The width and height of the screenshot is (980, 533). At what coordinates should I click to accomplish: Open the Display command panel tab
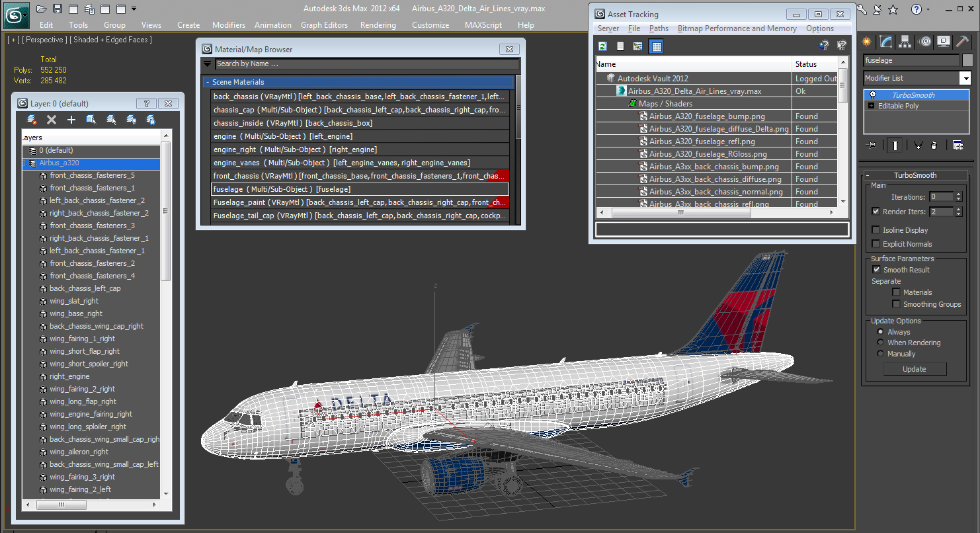pyautogui.click(x=944, y=42)
